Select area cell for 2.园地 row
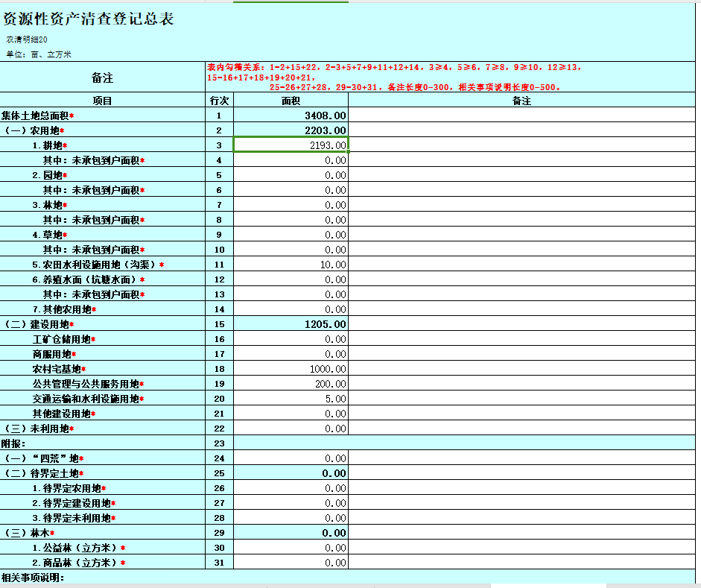The width and height of the screenshot is (701, 588). pos(291,175)
